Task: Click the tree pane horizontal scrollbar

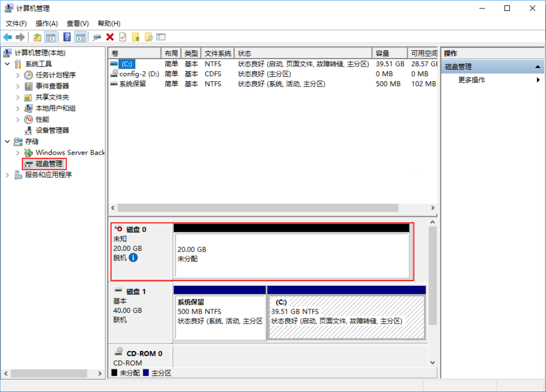Action: click(49, 373)
